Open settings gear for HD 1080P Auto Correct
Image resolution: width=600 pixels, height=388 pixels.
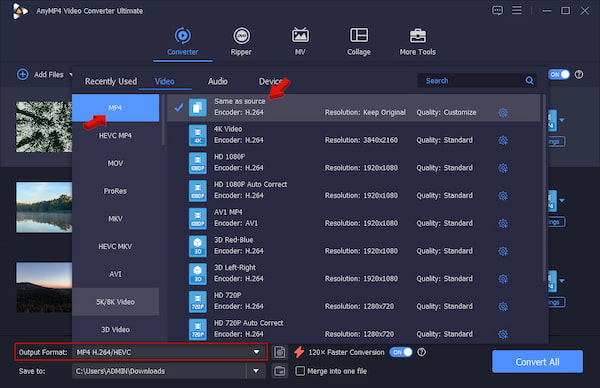(x=503, y=196)
